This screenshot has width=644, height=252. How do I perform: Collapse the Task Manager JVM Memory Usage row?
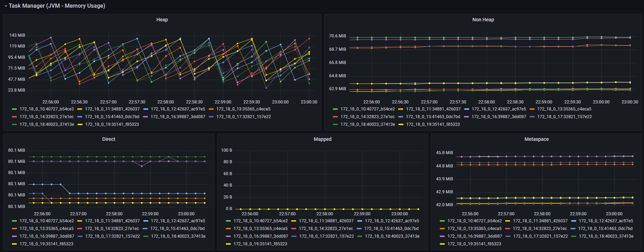[x=6, y=6]
